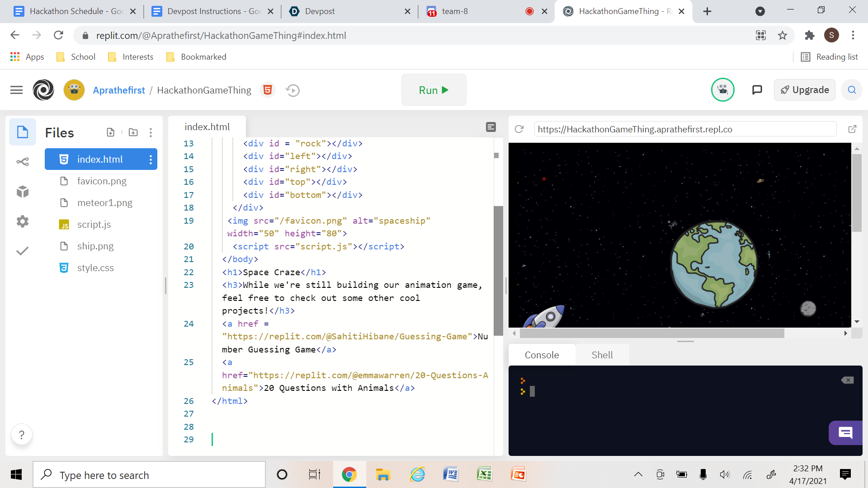The width and height of the screenshot is (868, 488).
Task: Open the history rewind icon
Action: 292,90
